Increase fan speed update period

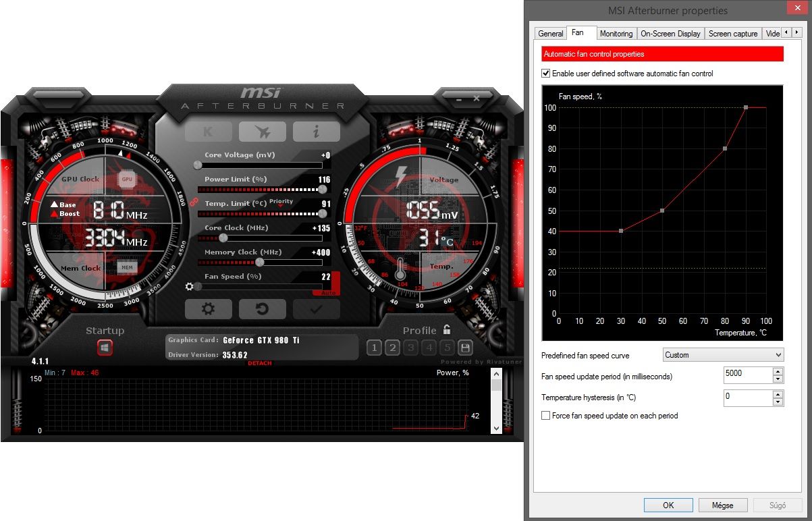point(778,372)
